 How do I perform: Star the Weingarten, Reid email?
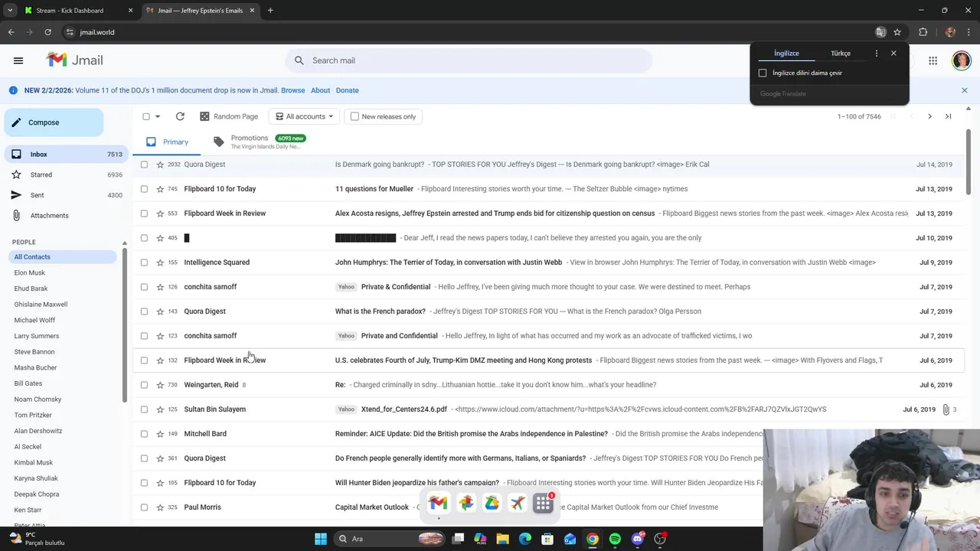(160, 385)
